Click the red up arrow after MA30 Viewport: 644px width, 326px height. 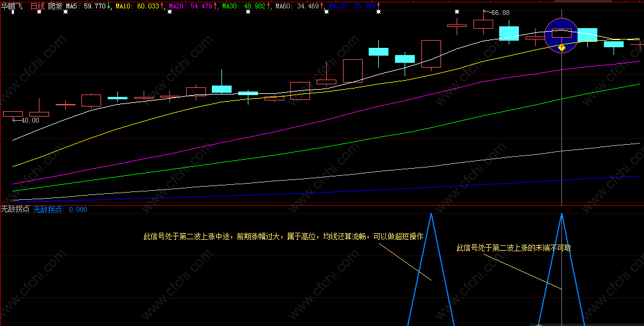[x=269, y=6]
